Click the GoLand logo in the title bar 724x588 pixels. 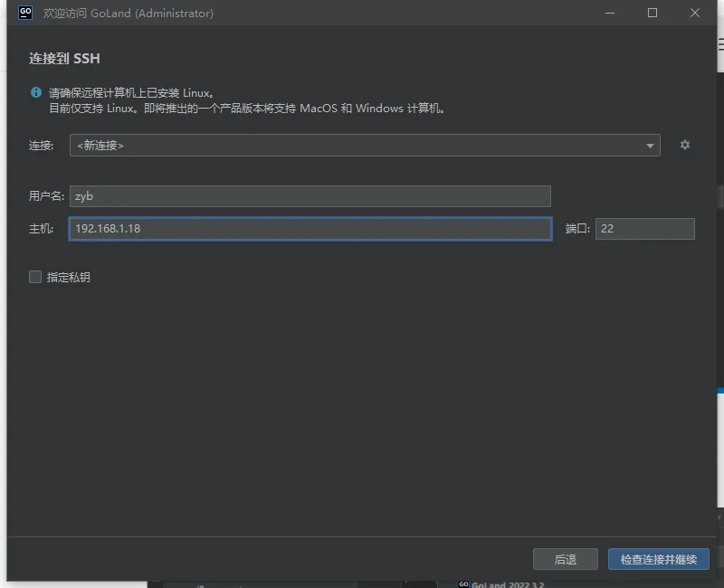point(25,13)
